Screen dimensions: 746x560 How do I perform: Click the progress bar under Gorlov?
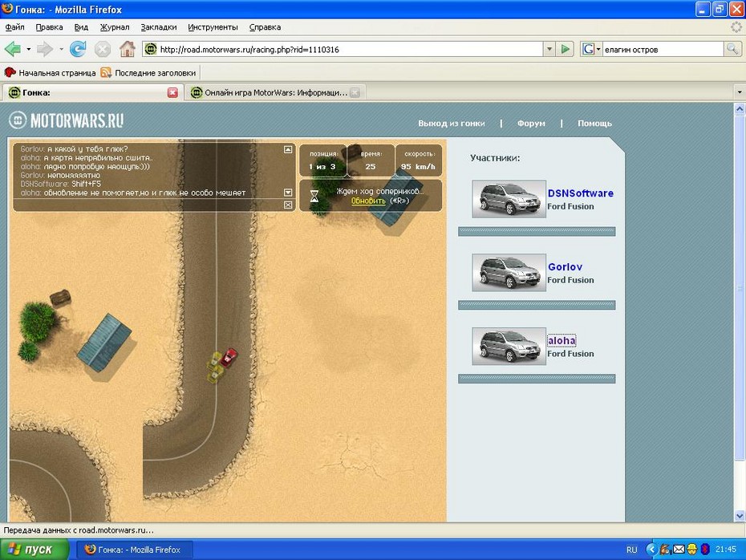point(537,305)
